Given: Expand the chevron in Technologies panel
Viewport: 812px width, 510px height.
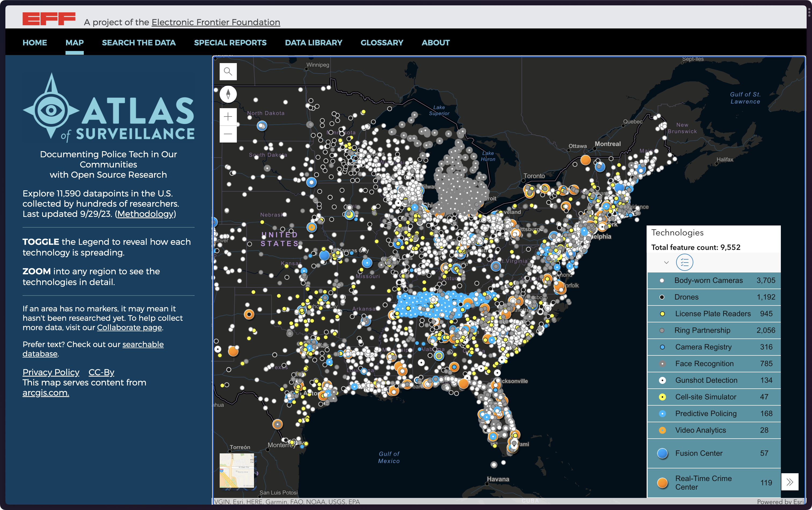Looking at the screenshot, I should point(666,263).
